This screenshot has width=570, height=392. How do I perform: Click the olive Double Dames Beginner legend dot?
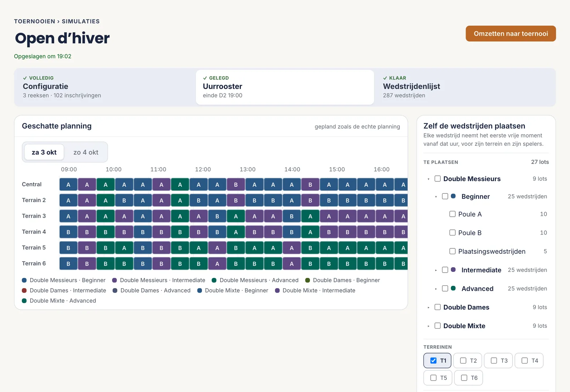[x=307, y=280]
